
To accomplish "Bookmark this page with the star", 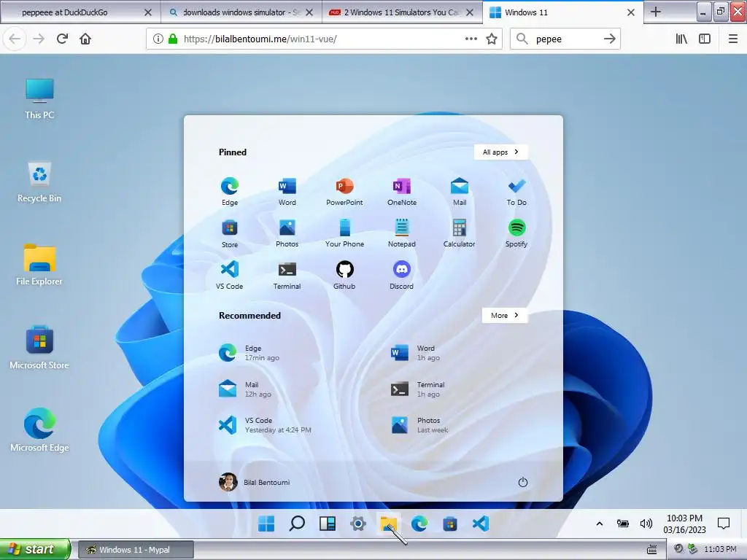I will [492, 39].
